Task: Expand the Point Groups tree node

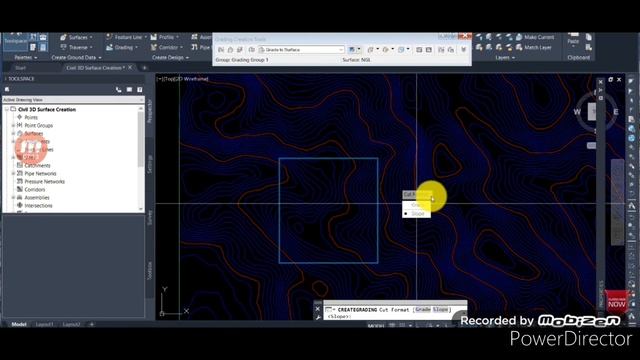Action: click(13, 125)
